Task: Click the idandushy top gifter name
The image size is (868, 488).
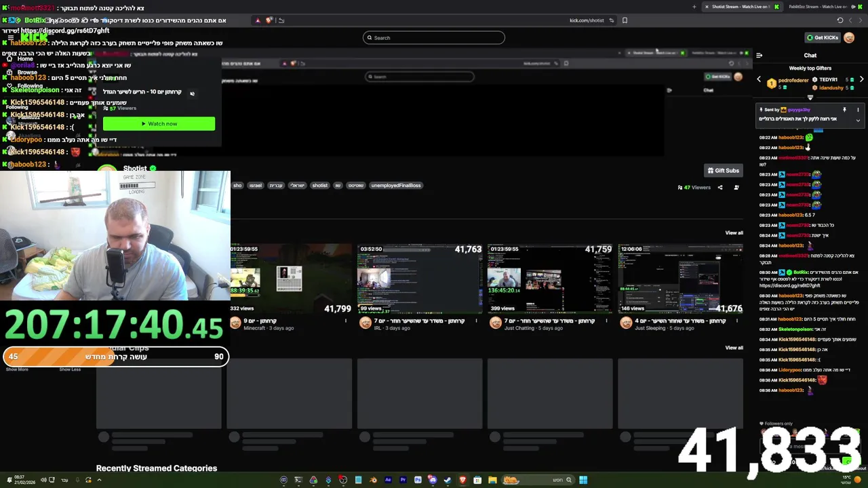Action: (x=831, y=88)
